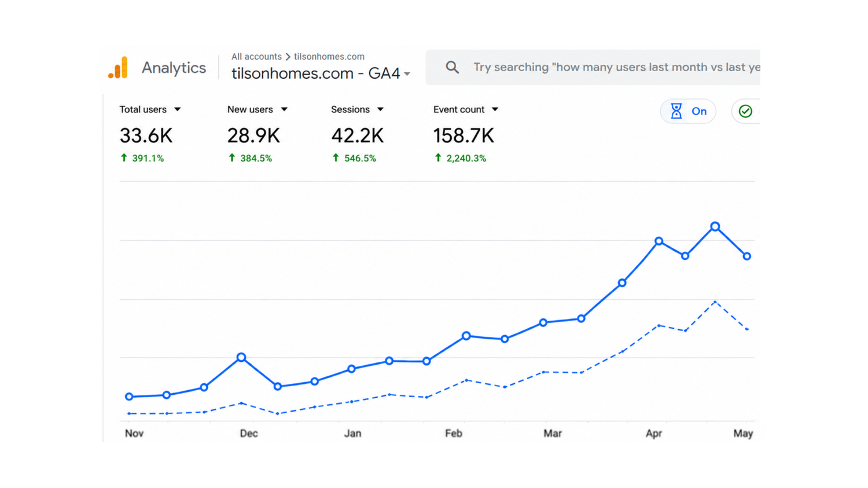This screenshot has width=868, height=488.
Task: Click the 546.5% increase indicator
Action: 354,158
